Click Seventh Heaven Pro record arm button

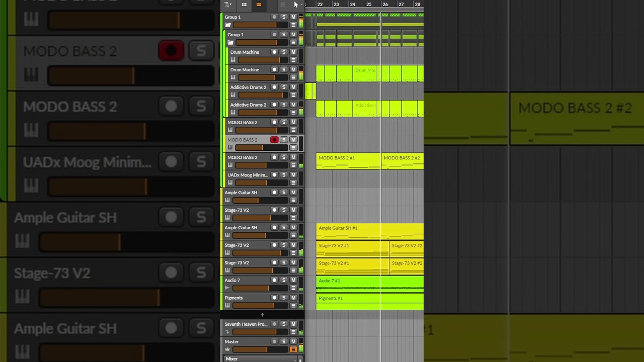(x=274, y=324)
